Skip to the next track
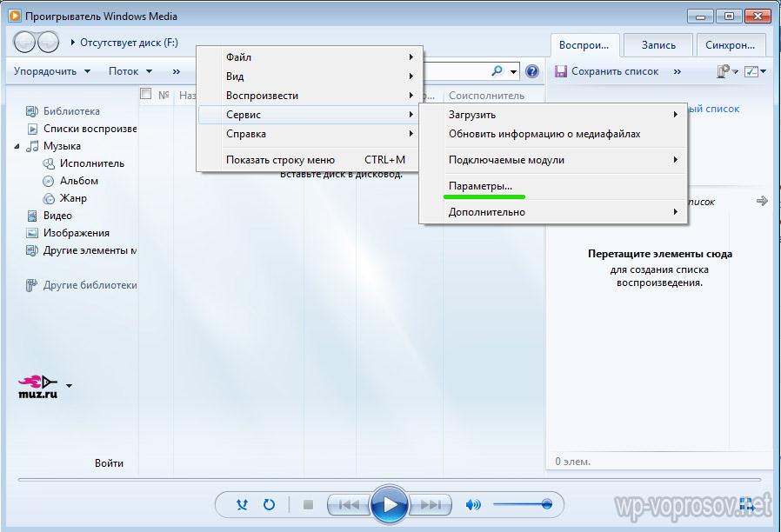Image resolution: width=781 pixels, height=532 pixels. [x=431, y=505]
